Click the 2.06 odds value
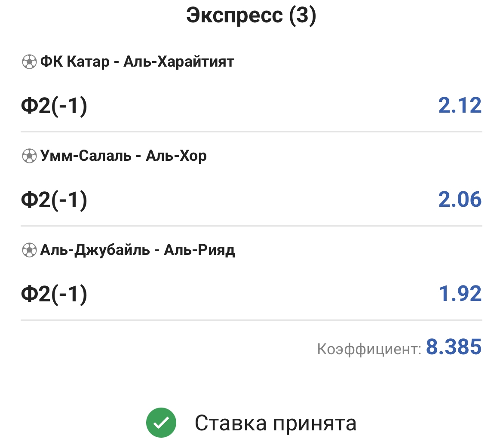Viewport: 503px width, 448px height. pos(460,200)
